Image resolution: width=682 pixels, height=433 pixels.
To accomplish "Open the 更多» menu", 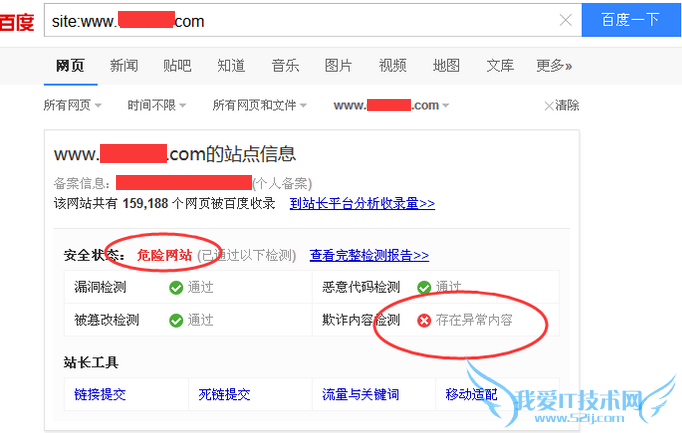I will [x=554, y=66].
